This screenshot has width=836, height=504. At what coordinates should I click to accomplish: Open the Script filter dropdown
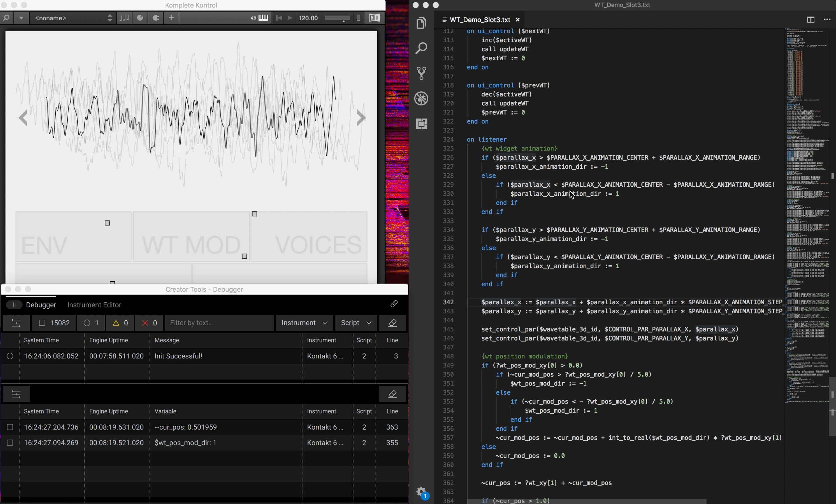tap(356, 323)
